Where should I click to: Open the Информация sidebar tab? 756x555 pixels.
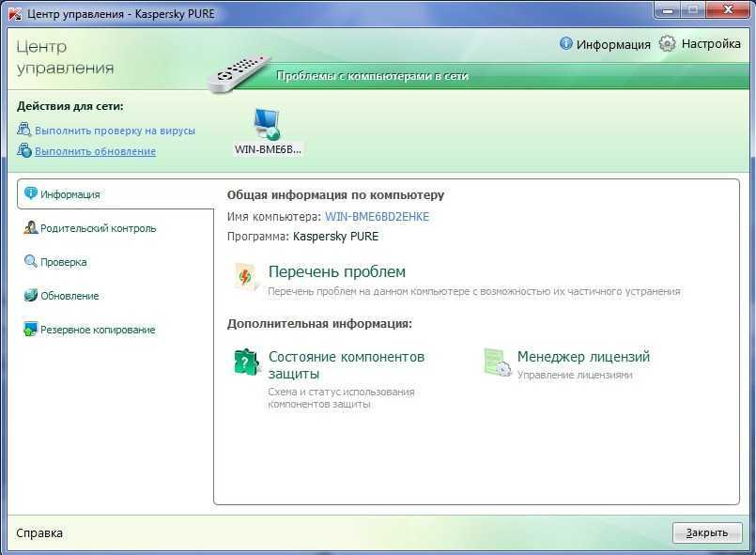tap(69, 194)
